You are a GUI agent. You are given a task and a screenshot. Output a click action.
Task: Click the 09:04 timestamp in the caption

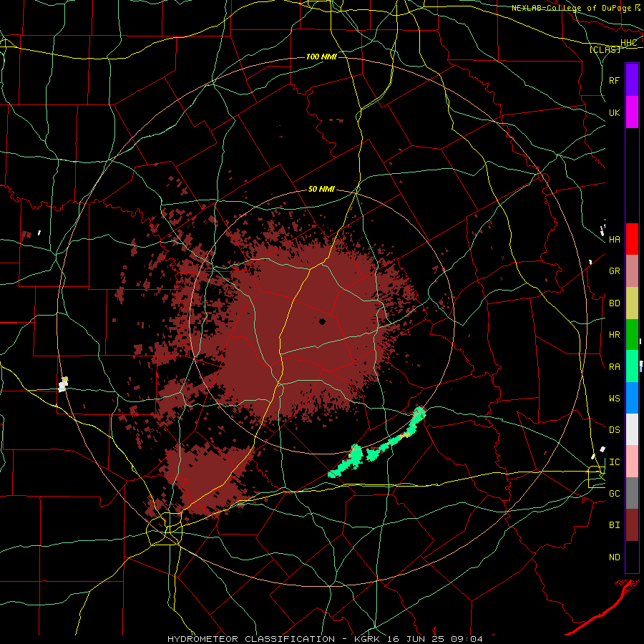pos(466,639)
